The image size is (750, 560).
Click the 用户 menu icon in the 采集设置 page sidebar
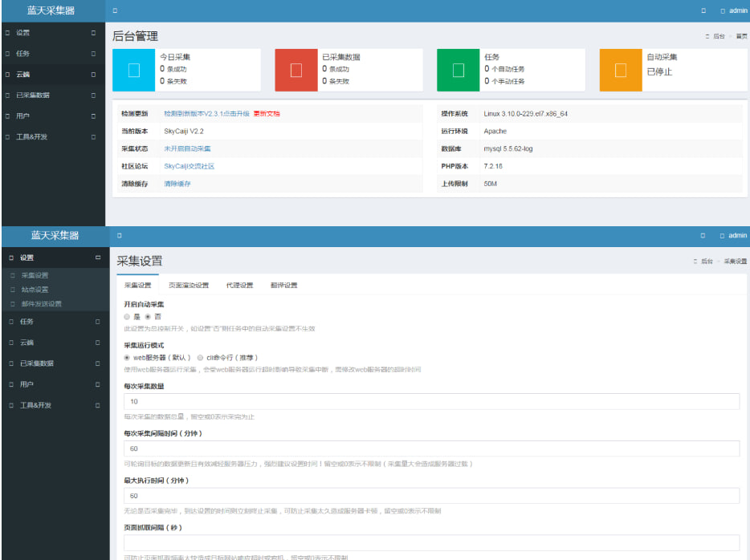[11, 384]
